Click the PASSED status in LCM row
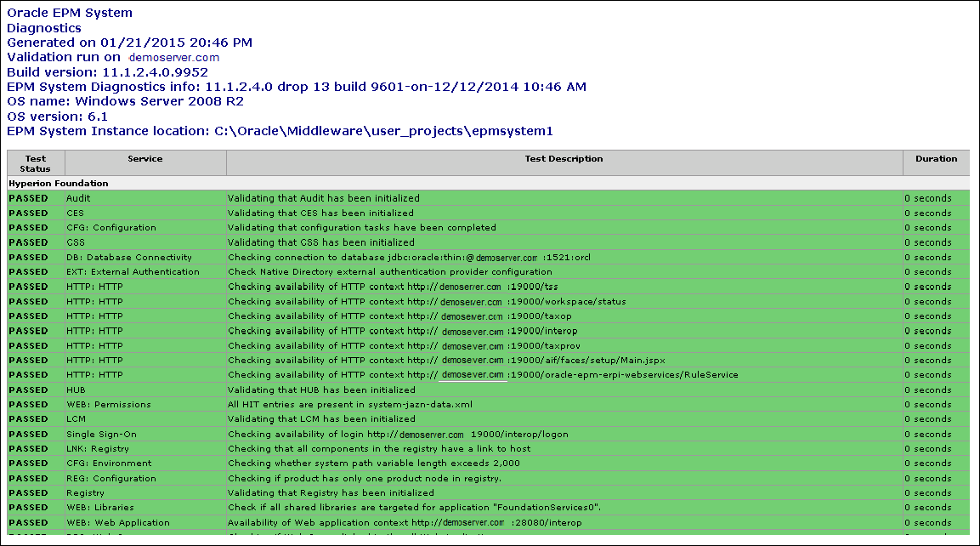Viewport: 980px width, 546px height. [28, 419]
